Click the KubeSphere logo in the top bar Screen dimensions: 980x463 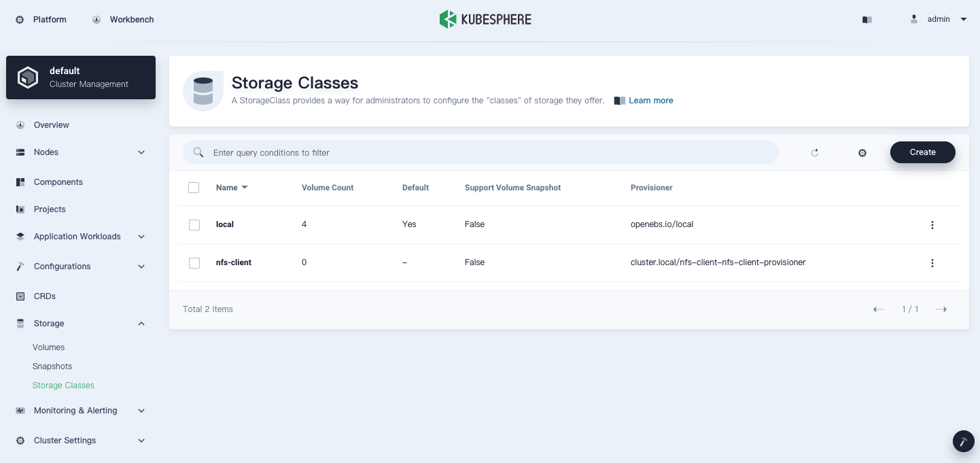(x=485, y=19)
